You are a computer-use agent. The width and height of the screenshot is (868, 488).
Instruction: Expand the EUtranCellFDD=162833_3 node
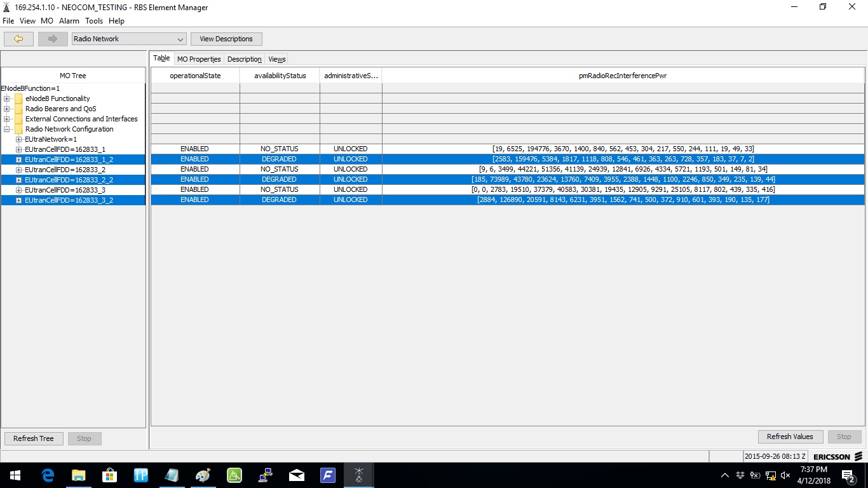click(19, 190)
